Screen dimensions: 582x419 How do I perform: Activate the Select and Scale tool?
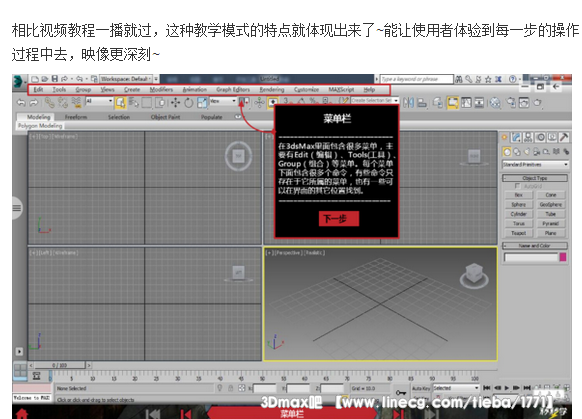click(x=202, y=102)
